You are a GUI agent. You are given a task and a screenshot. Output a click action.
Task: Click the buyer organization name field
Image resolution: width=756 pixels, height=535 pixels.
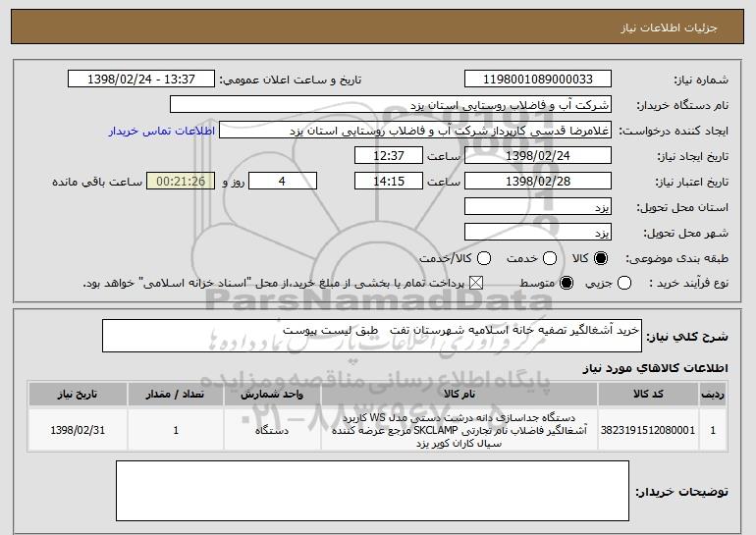pyautogui.click(x=391, y=105)
